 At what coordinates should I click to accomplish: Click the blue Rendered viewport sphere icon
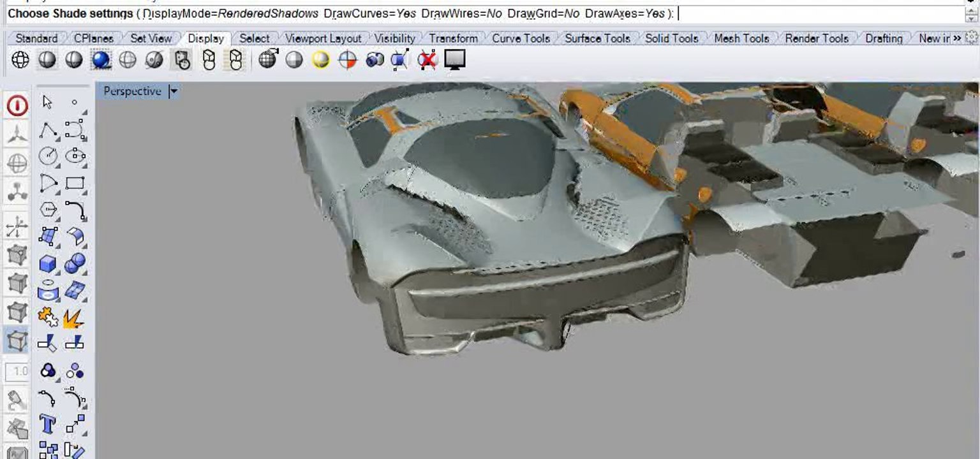coord(101,61)
